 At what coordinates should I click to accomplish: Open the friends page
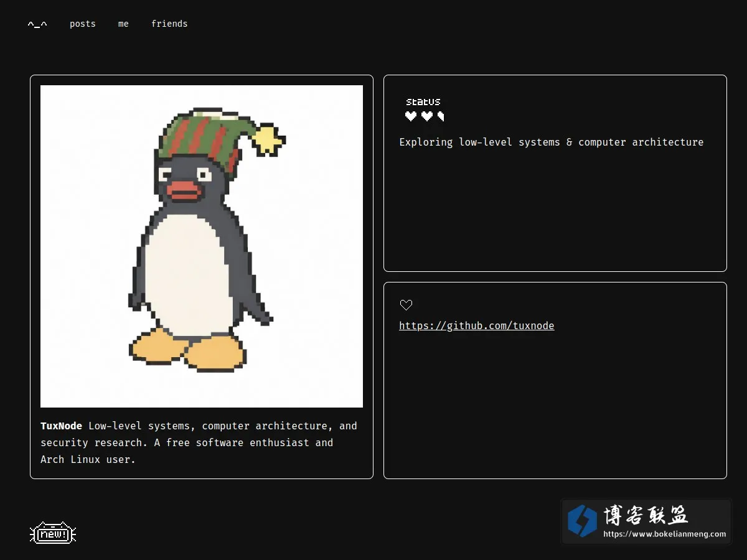(x=169, y=24)
